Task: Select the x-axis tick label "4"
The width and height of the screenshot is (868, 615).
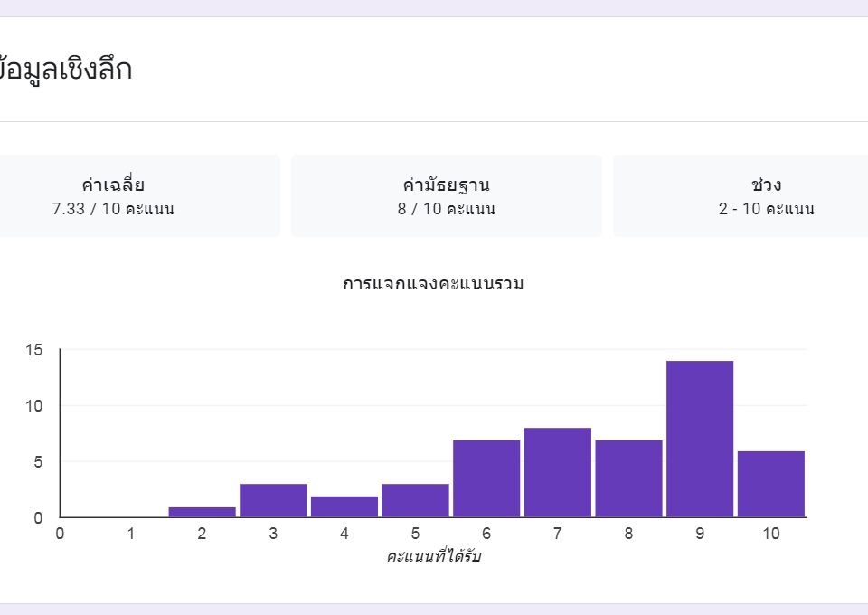Action: (x=344, y=534)
